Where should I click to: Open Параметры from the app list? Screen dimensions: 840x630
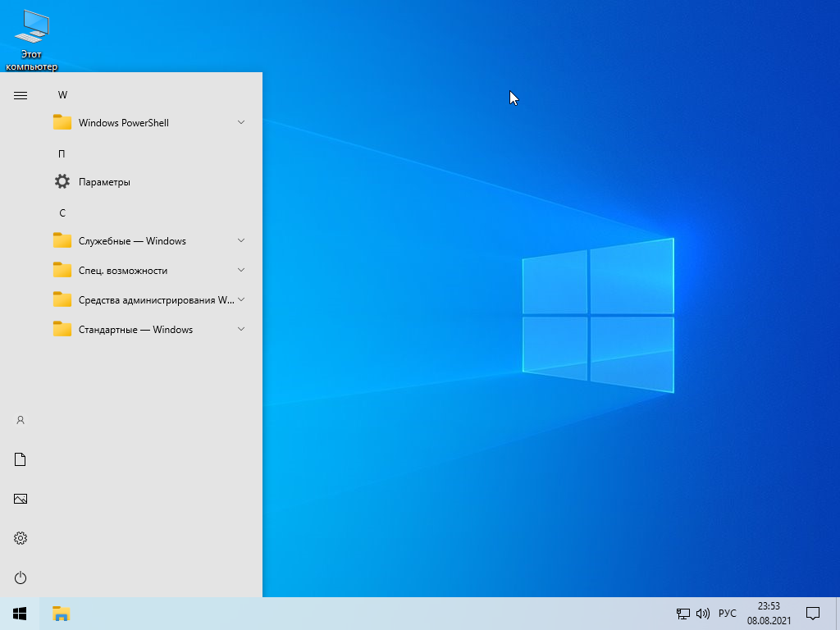tap(104, 182)
